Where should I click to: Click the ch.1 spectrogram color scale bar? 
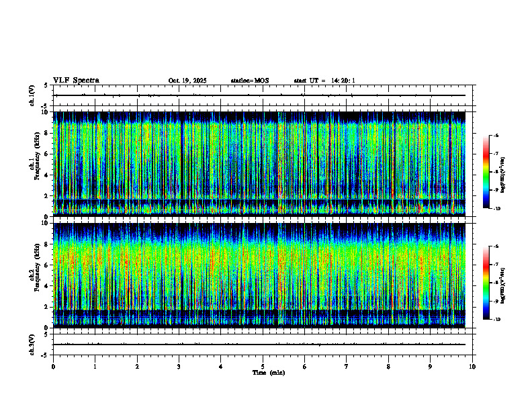pos(486,172)
